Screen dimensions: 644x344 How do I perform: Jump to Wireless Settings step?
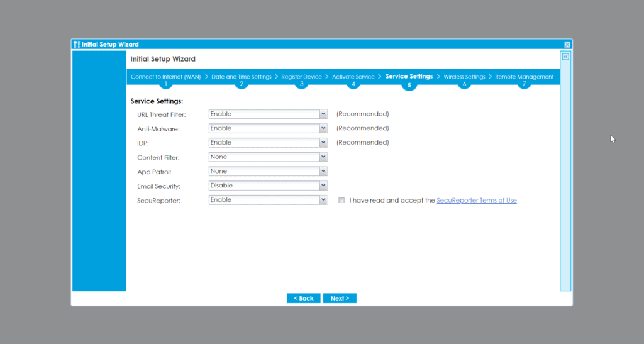coord(464,77)
